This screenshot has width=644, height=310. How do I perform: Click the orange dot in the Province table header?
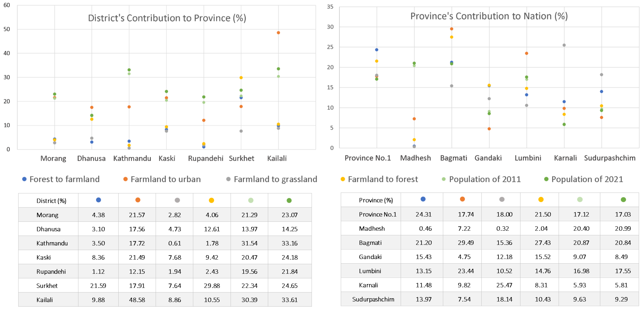[x=462, y=199]
